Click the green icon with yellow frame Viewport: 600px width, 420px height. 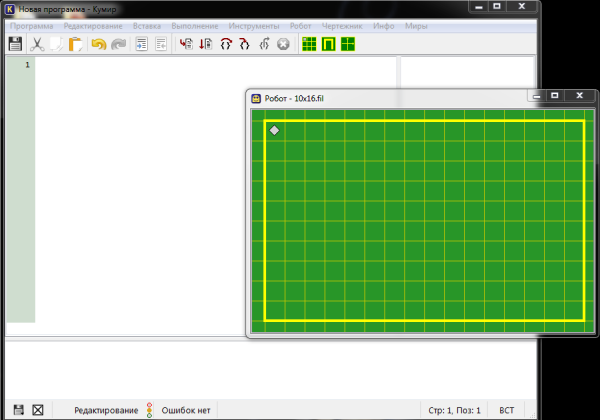(x=328, y=44)
